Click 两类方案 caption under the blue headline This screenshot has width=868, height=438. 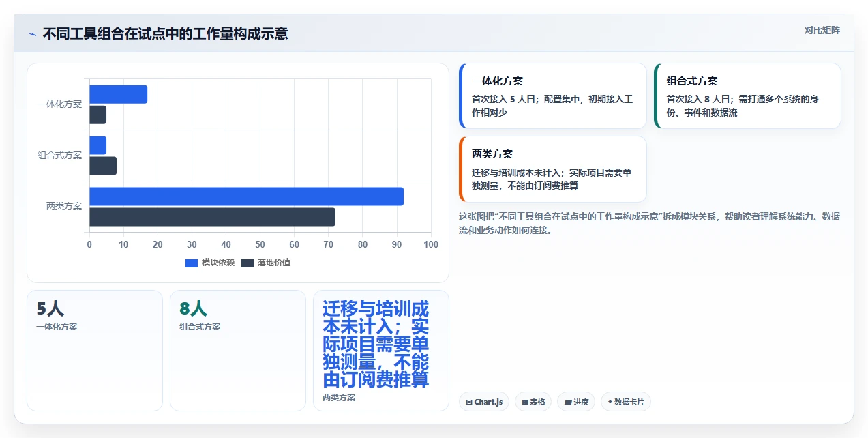click(339, 398)
